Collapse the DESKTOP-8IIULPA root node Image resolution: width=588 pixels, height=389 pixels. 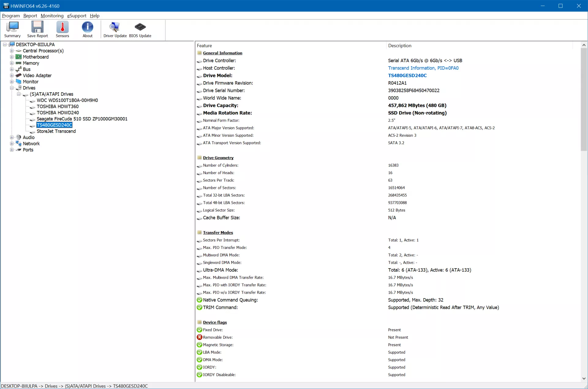coord(5,44)
